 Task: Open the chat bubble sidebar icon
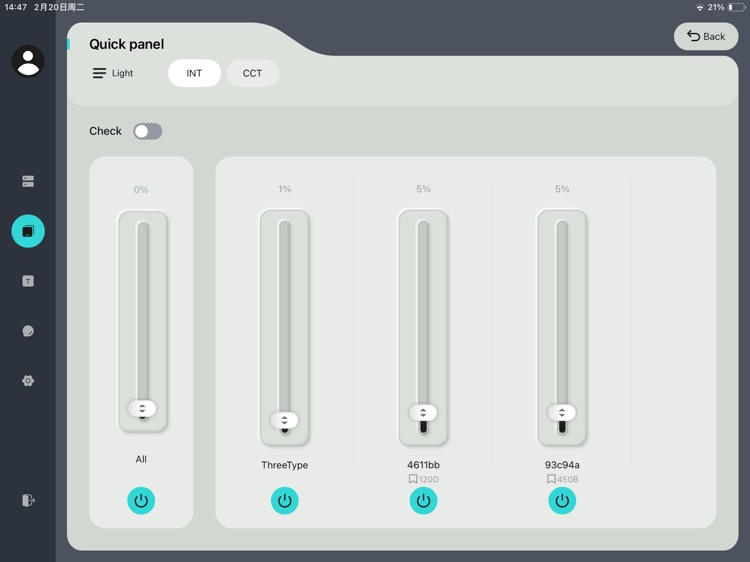coord(28,331)
